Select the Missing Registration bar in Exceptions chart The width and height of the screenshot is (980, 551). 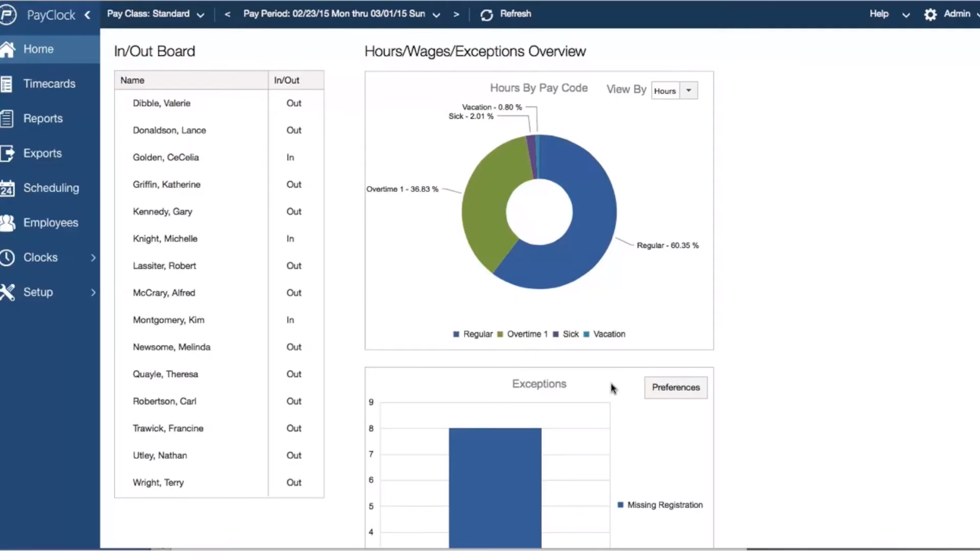(x=494, y=485)
